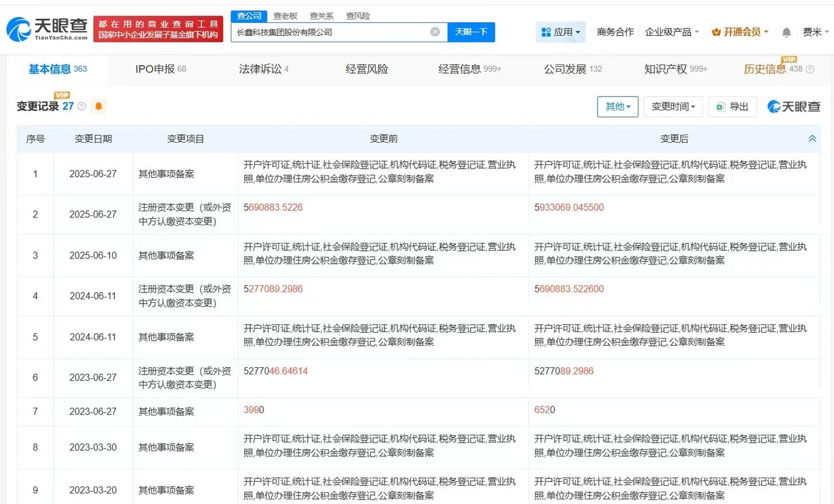This screenshot has width=834, height=504.
Task: Select the before value 527746.64614
Action: coord(276,371)
